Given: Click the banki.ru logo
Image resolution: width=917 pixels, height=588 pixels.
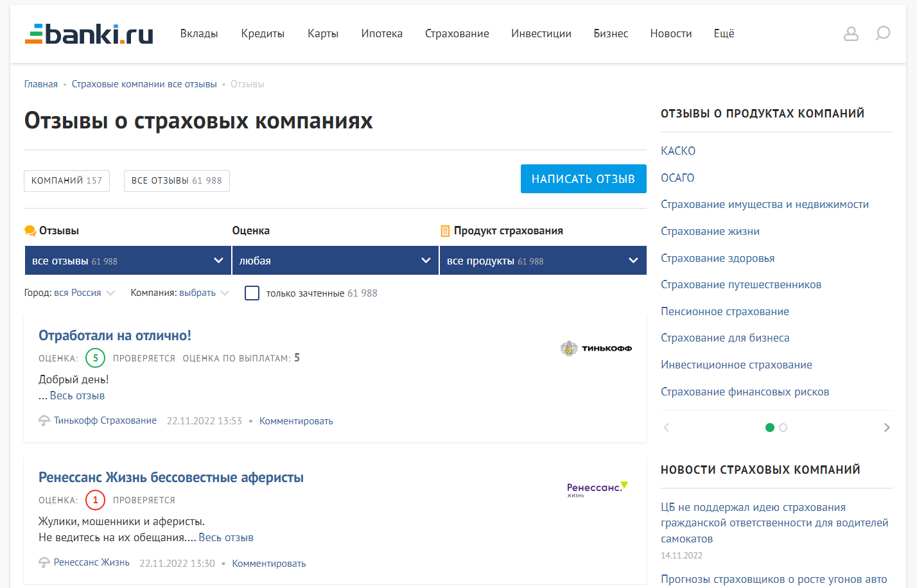Looking at the screenshot, I should pyautogui.click(x=89, y=33).
